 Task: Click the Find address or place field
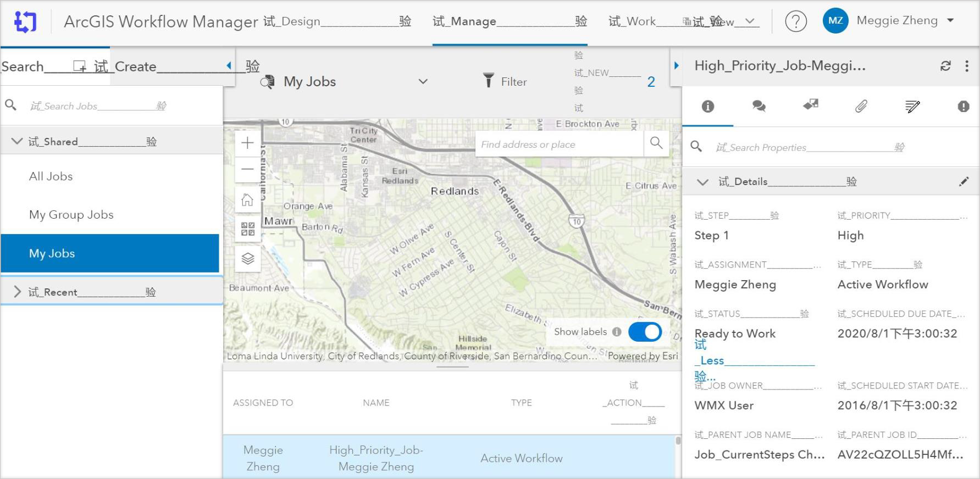[559, 144]
